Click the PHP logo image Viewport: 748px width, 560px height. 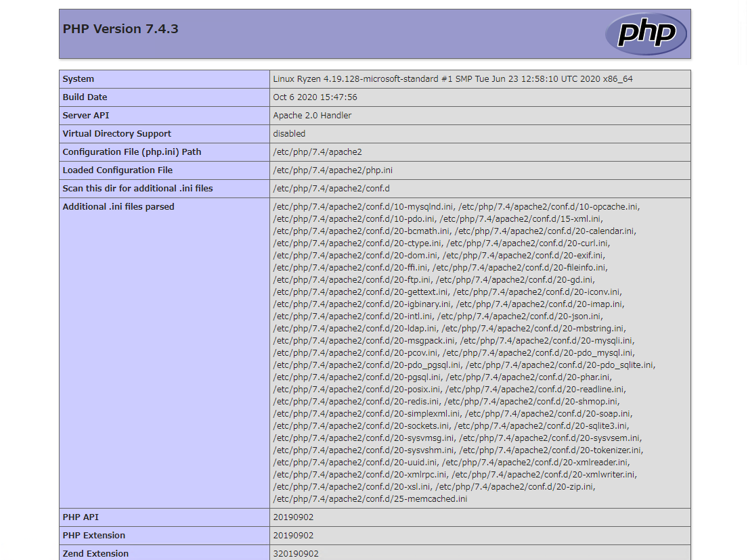[646, 33]
